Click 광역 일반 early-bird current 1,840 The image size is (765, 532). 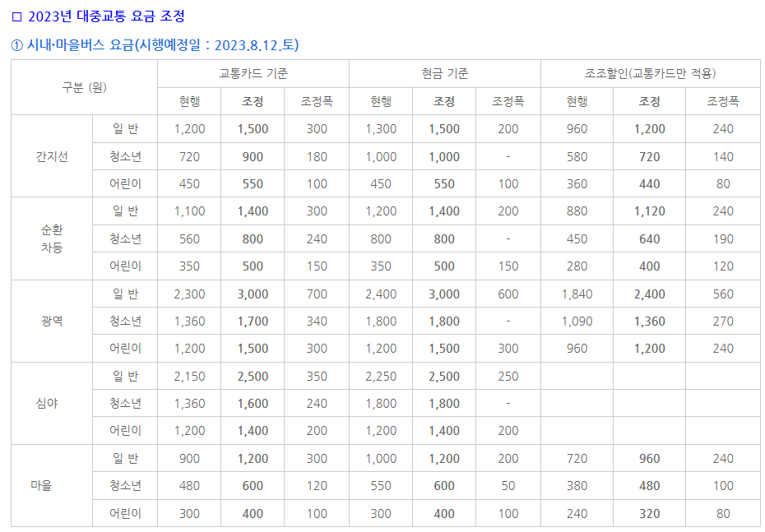point(577,294)
